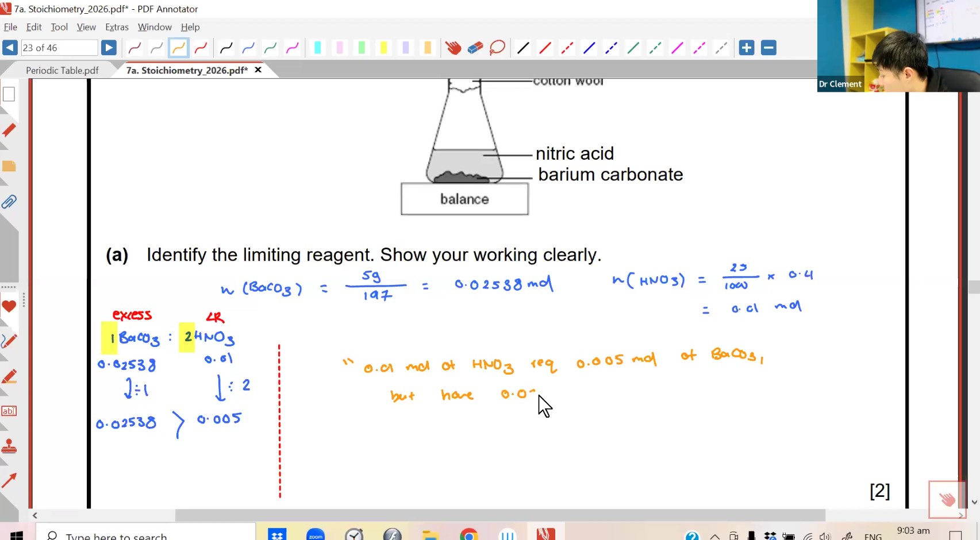
Task: Go to the next page arrow
Action: click(x=109, y=48)
